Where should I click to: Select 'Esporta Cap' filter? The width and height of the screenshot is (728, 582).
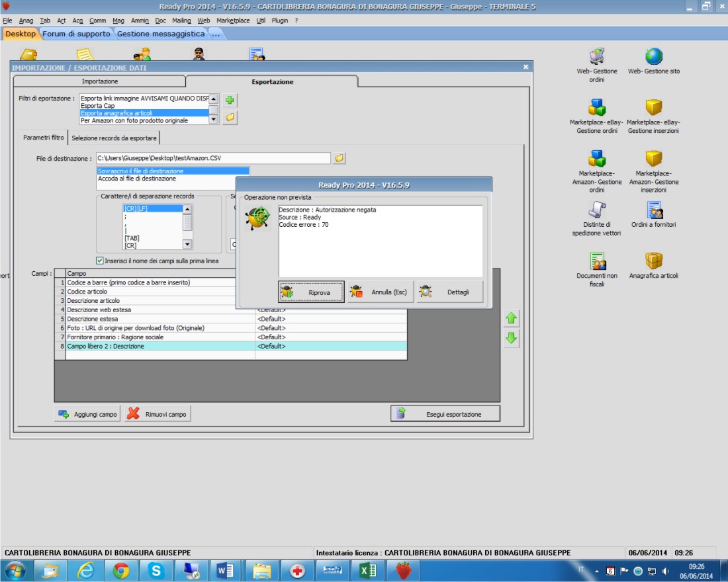coord(144,106)
